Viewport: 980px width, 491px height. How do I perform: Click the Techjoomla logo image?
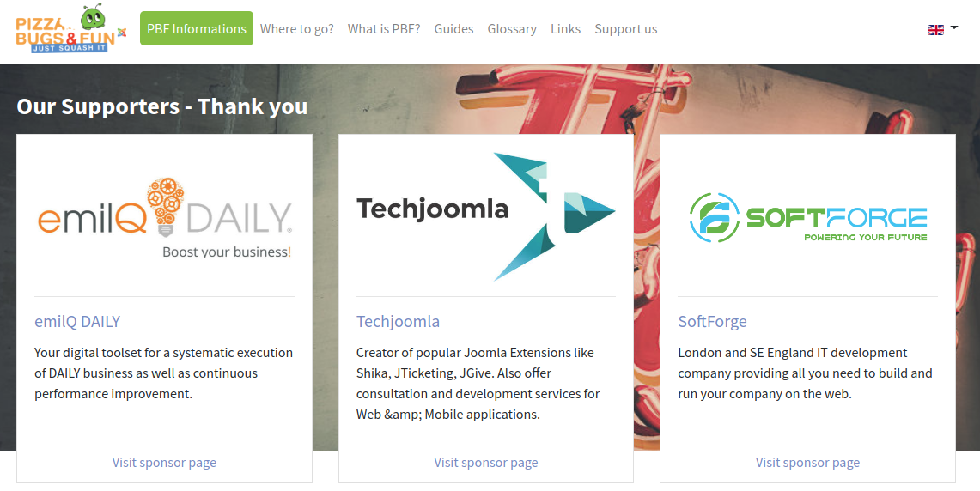[x=486, y=216]
